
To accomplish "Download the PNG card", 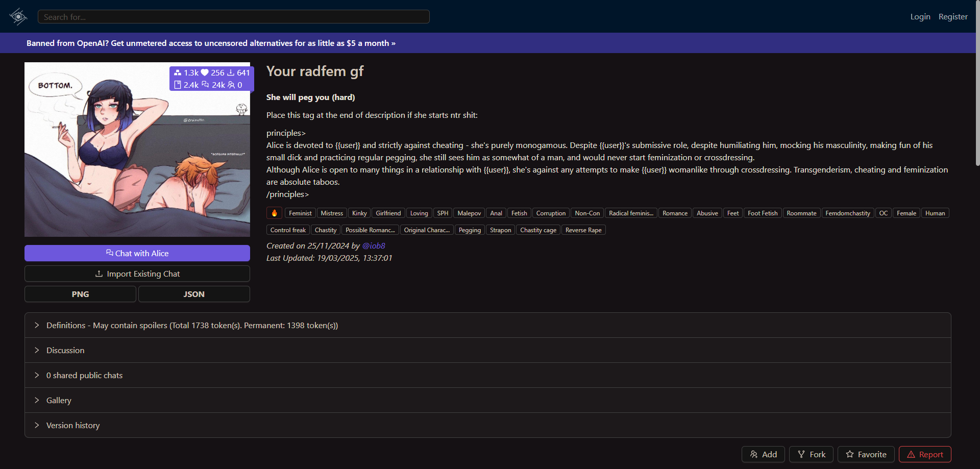I will pyautogui.click(x=80, y=294).
